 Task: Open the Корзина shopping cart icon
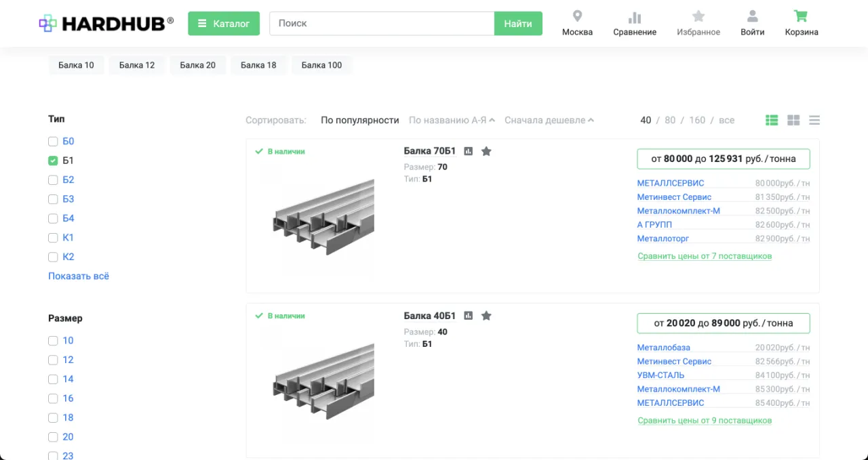click(800, 18)
